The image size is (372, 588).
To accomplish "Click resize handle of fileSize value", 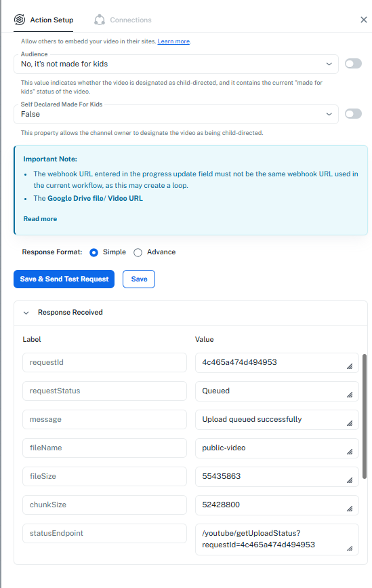I will click(x=350, y=480).
